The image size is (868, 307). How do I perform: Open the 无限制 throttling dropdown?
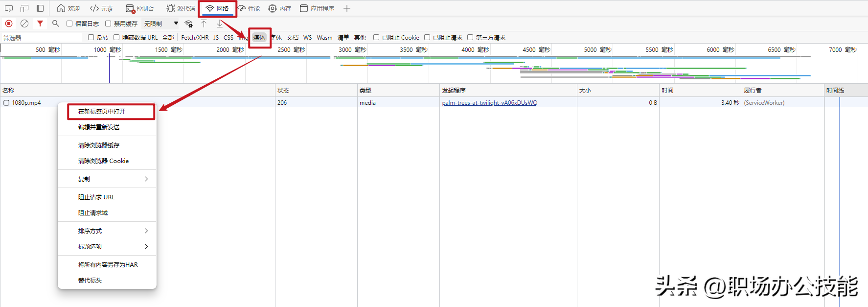click(x=161, y=24)
